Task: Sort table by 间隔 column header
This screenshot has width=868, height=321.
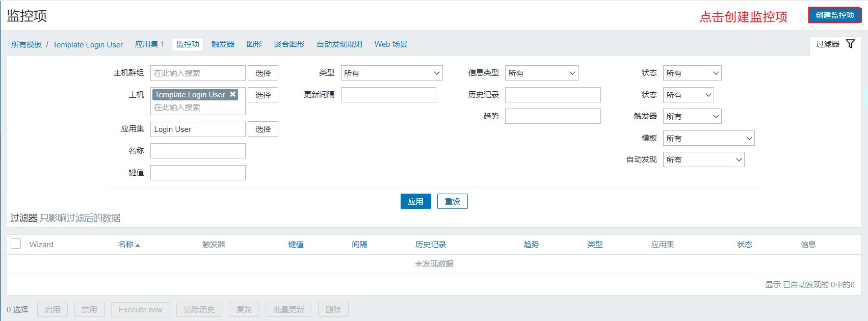Action: (x=359, y=244)
